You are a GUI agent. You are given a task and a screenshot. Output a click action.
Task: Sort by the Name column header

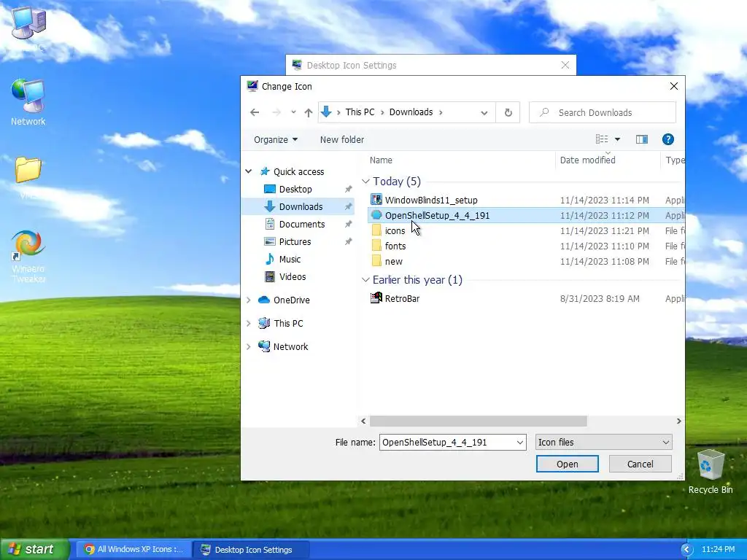(381, 160)
